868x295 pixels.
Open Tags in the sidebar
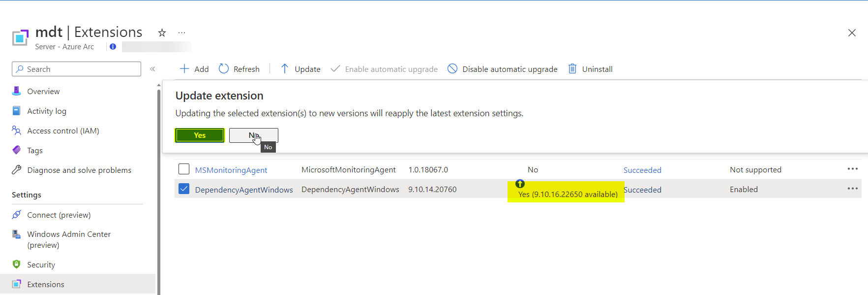[34, 151]
